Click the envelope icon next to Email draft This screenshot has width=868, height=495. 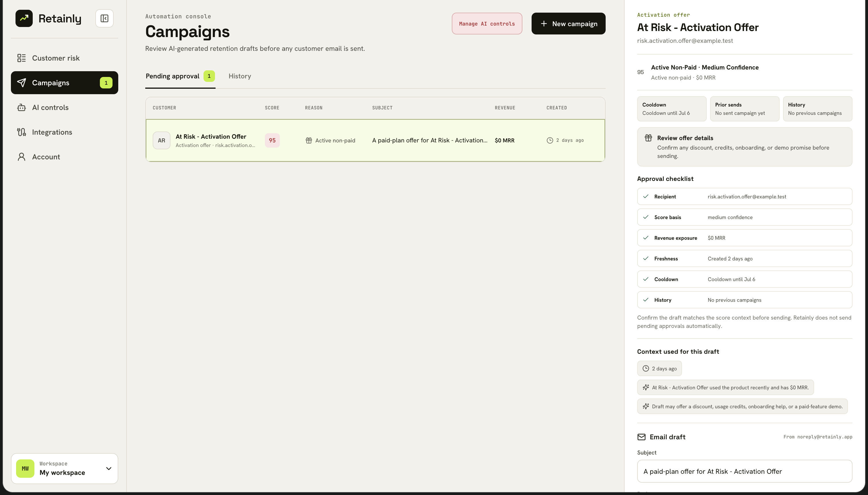pyautogui.click(x=641, y=437)
